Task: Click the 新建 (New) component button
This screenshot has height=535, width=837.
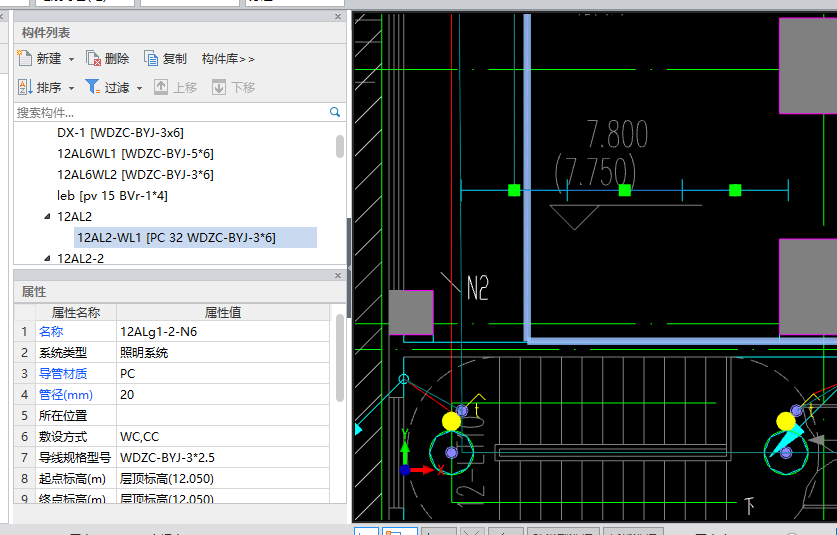Action: [x=40, y=58]
